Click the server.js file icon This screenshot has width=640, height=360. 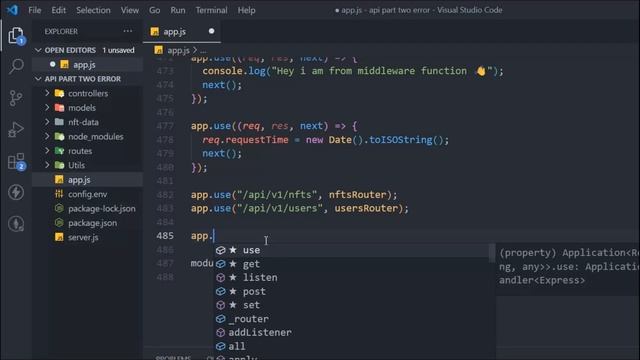(x=59, y=237)
